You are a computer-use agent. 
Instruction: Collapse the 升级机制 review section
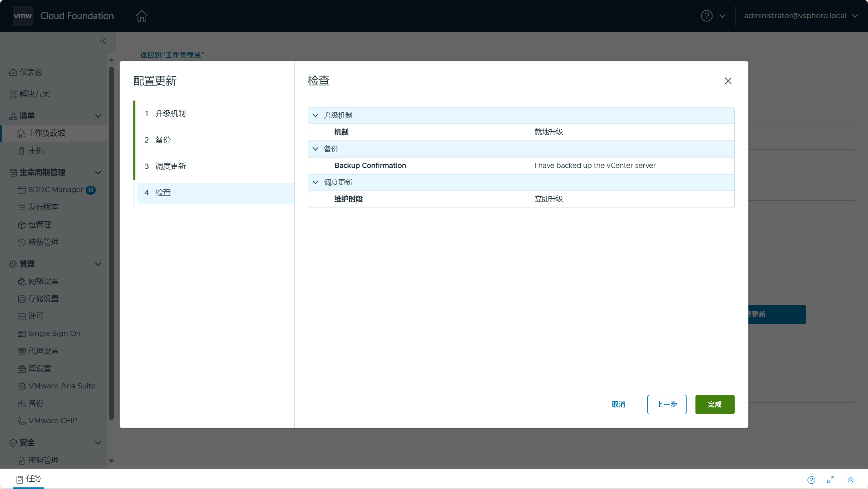pos(316,115)
